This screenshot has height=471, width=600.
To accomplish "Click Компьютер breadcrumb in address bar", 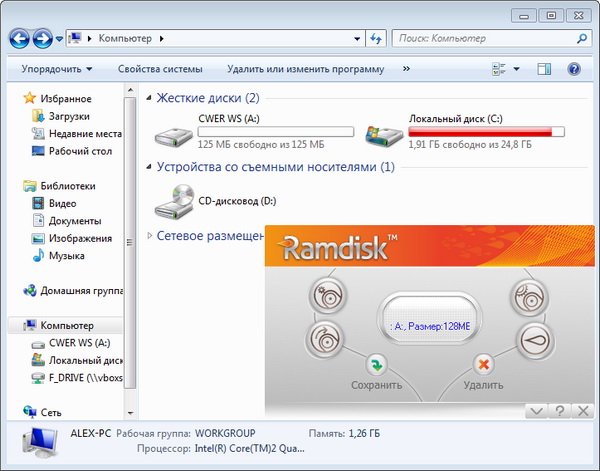I will (125, 38).
